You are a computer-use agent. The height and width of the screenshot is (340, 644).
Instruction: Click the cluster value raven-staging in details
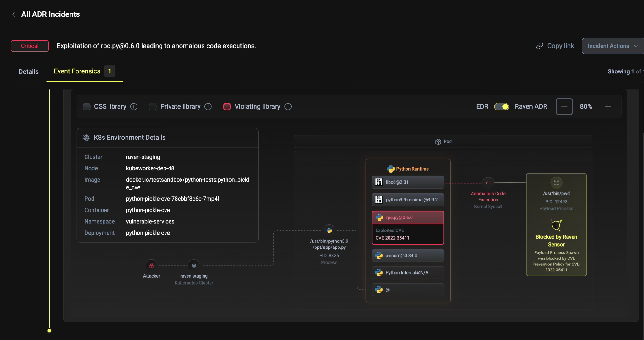(x=143, y=157)
